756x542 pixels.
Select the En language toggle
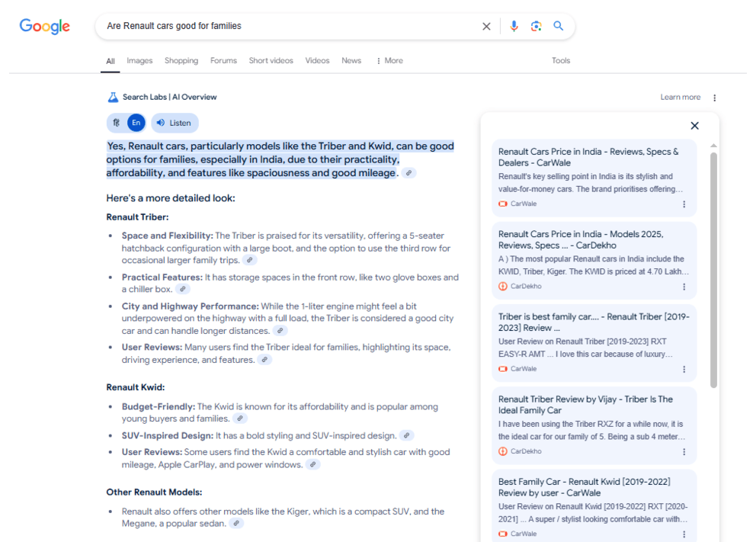coord(136,123)
